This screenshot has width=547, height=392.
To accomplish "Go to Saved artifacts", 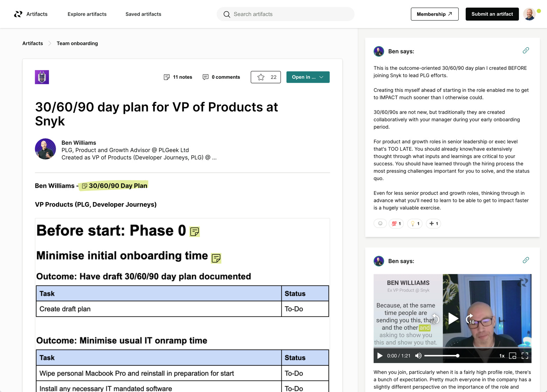I will (143, 14).
